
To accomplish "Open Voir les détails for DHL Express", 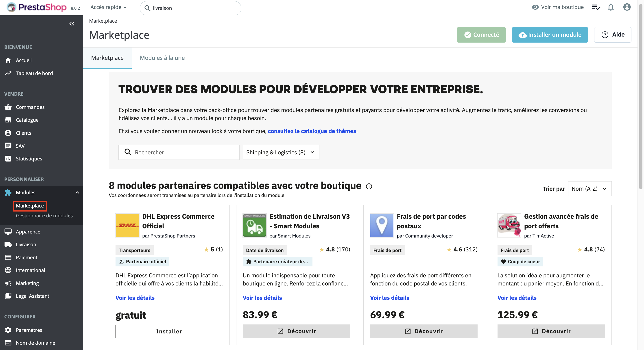I will point(135,298).
